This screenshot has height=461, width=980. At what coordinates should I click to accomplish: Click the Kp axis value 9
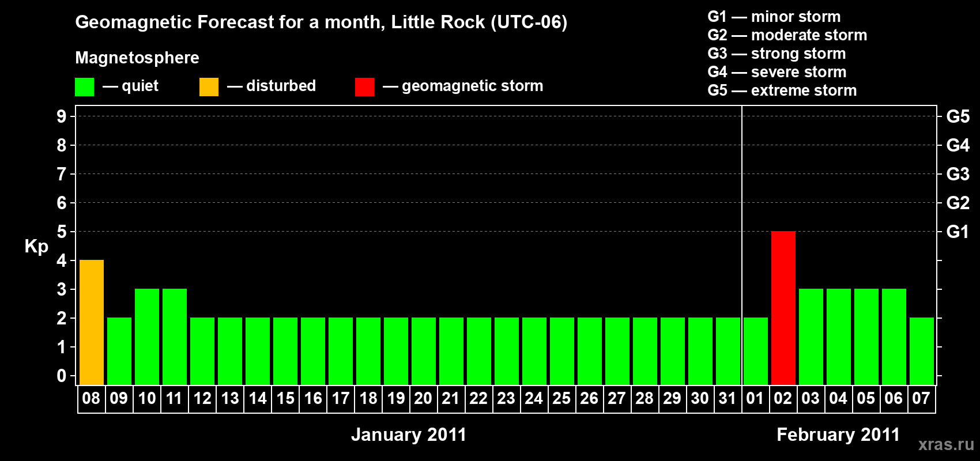pyautogui.click(x=62, y=116)
